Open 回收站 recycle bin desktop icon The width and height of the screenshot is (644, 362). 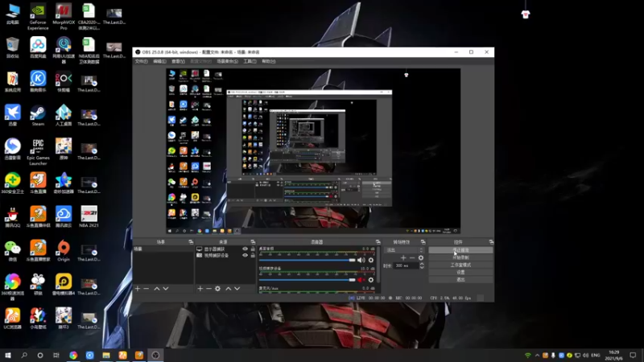coord(13,47)
